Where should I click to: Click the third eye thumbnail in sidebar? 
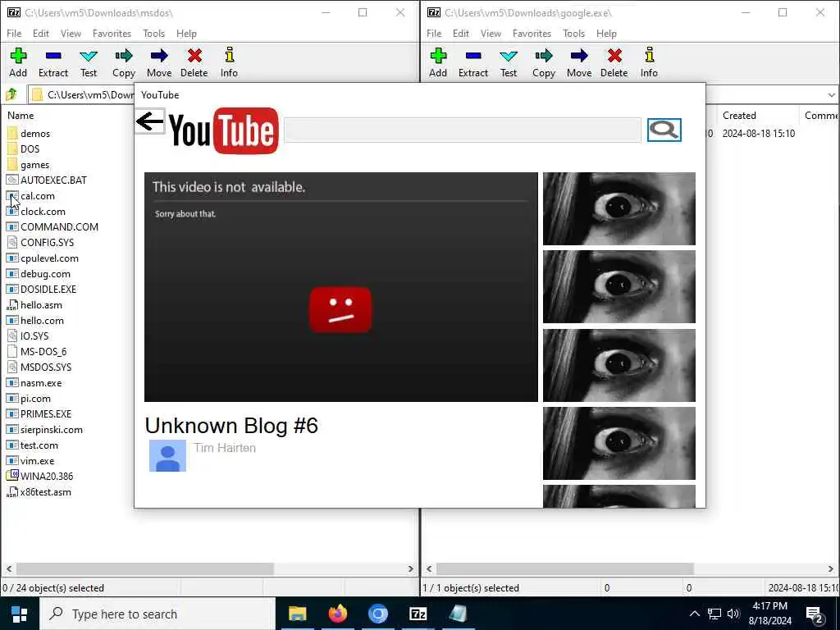coord(619,365)
